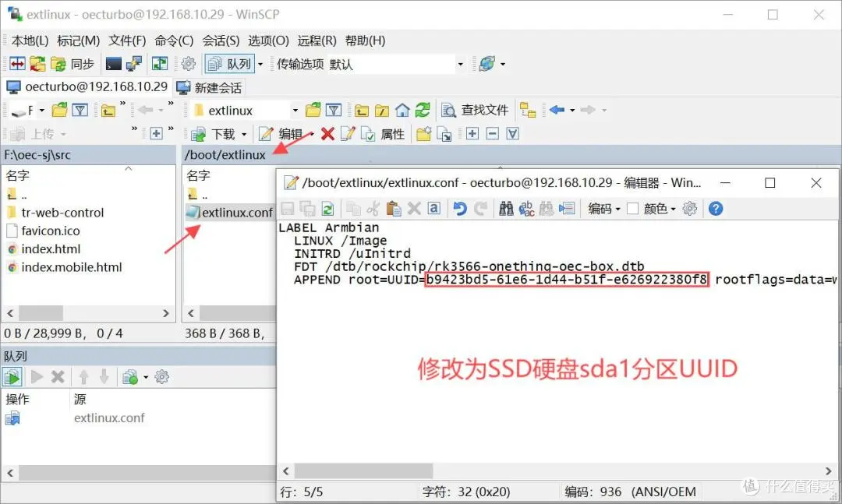Viewport: 842px width, 504px height.
Task: Go to remote parent directory icon
Action: pos(362,111)
